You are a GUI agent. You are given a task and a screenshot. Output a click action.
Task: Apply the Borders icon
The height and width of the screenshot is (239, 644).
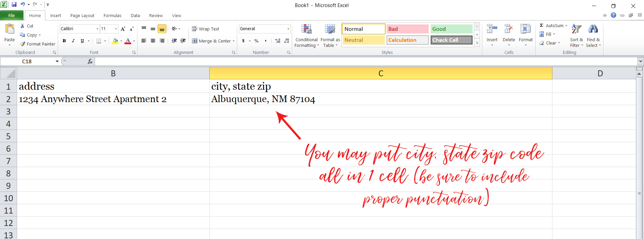point(99,41)
